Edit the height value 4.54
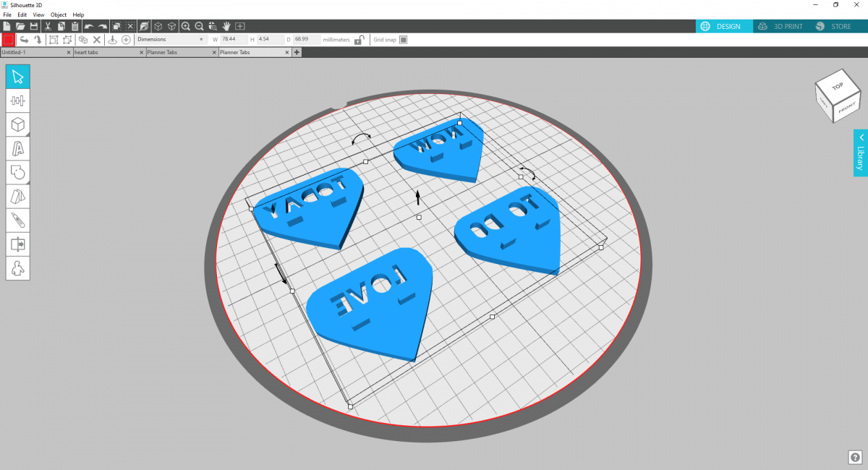The width and height of the screenshot is (868, 470). pyautogui.click(x=270, y=39)
